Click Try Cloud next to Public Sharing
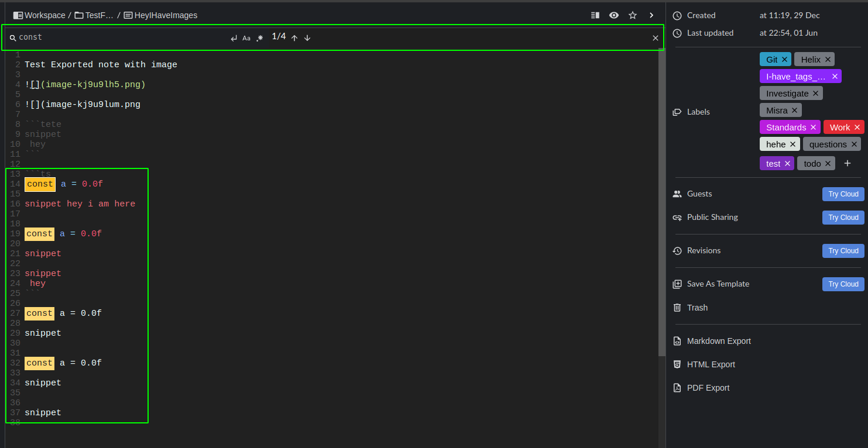 coord(843,217)
